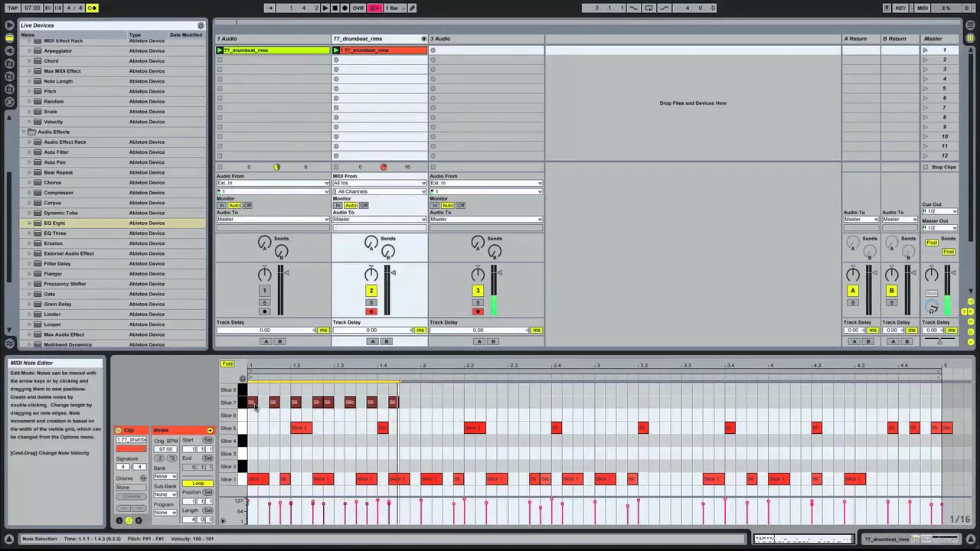
Task: Toggle the yellow Loop button in Notes box
Action: [x=198, y=484]
